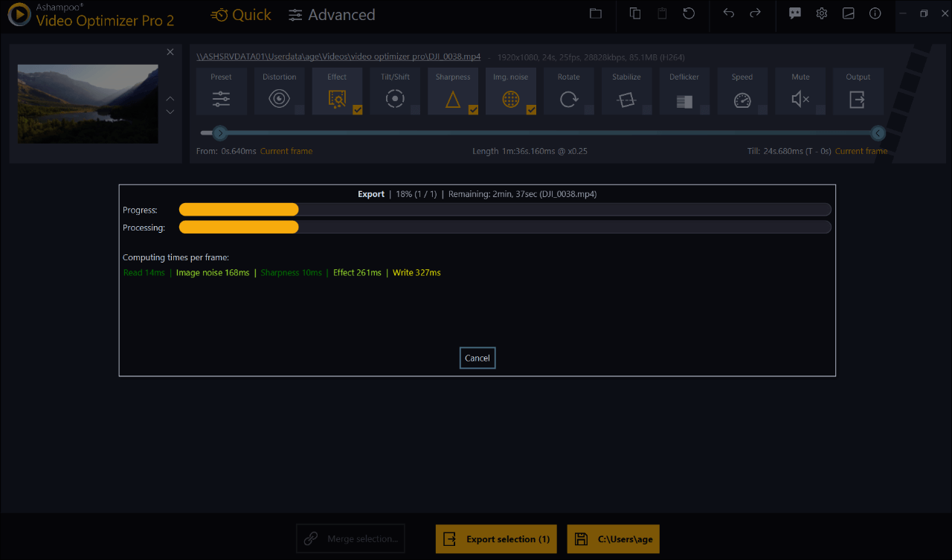Click 'Length 1m:36s.160ms @ x0.25' text
Image resolution: width=952 pixels, height=560 pixels.
pos(530,151)
